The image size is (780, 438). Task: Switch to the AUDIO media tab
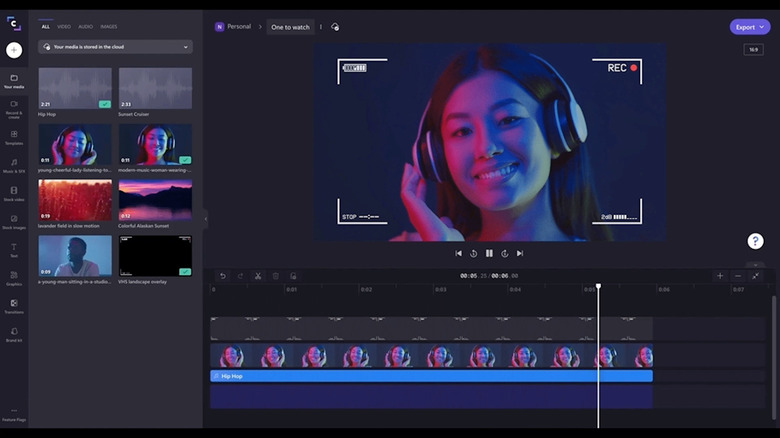[86, 26]
